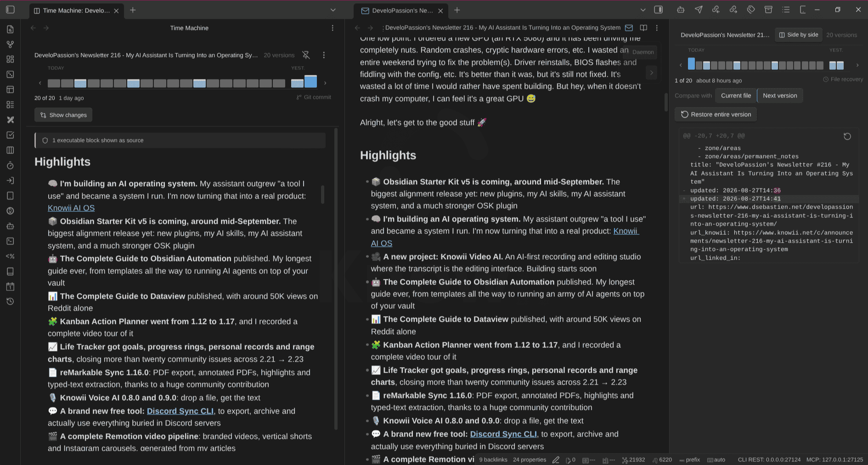
Task: Open the history clock icon in left ribbon
Action: point(10,301)
